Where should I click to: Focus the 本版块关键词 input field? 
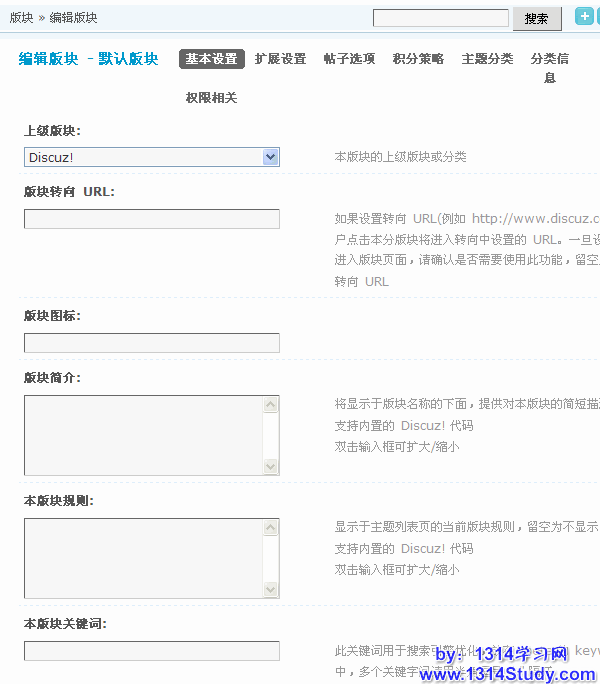pyautogui.click(x=151, y=651)
